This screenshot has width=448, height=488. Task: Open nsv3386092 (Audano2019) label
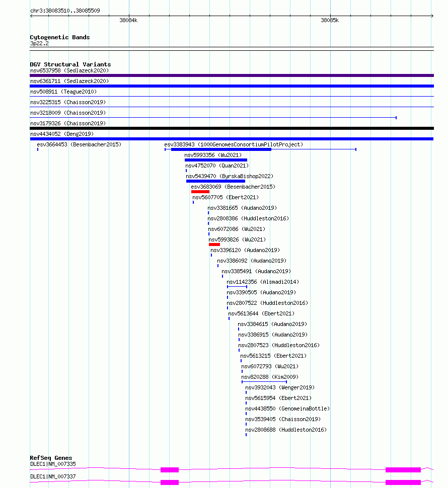pyautogui.click(x=252, y=261)
